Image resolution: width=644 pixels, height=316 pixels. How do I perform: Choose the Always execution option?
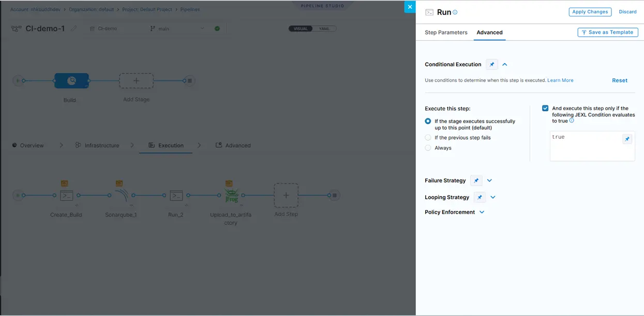pos(428,148)
